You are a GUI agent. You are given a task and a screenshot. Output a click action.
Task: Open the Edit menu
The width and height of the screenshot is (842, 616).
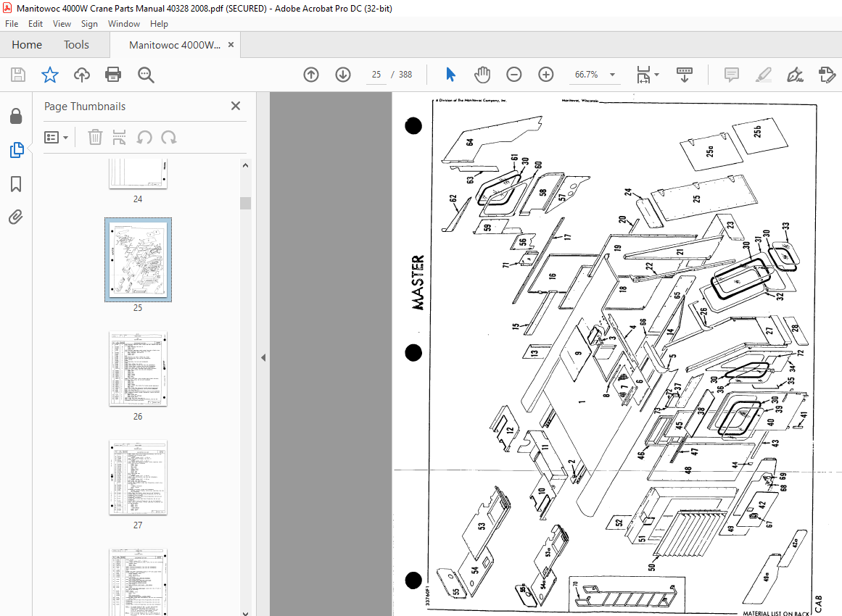coord(36,24)
